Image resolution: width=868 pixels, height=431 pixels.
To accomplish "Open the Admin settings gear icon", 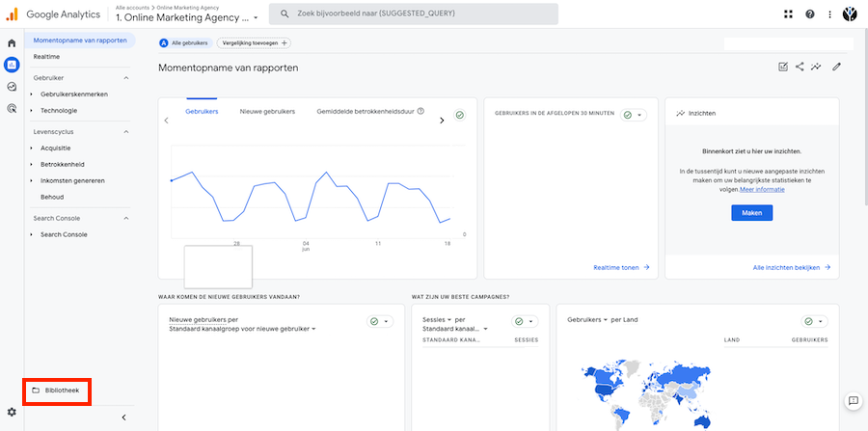I will (x=12, y=412).
